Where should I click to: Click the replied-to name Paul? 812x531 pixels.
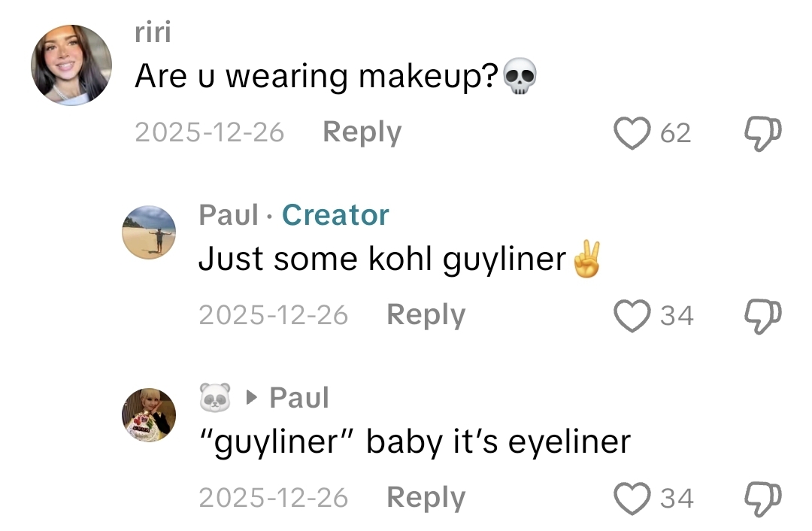(298, 398)
